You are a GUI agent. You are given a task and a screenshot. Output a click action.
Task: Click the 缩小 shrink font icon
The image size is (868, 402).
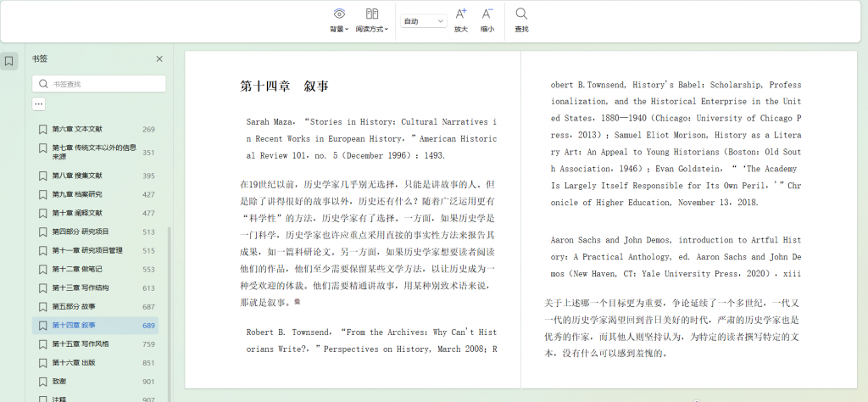(487, 14)
